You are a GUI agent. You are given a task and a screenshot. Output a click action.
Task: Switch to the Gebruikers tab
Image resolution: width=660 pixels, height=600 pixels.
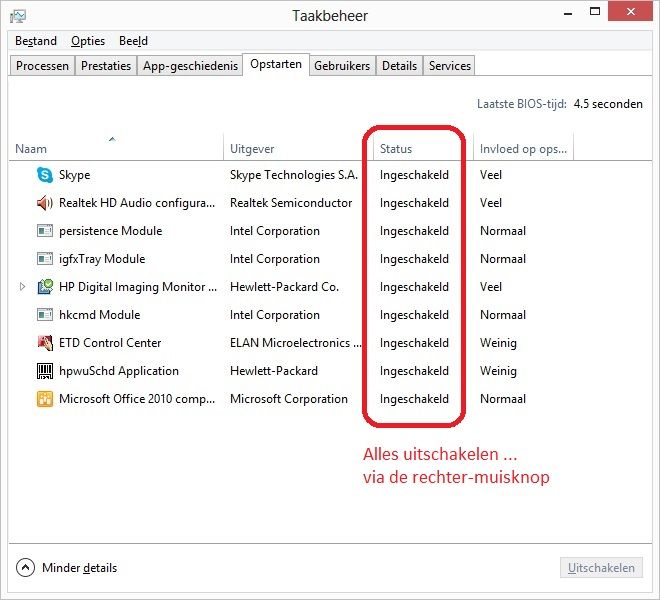pyautogui.click(x=342, y=66)
